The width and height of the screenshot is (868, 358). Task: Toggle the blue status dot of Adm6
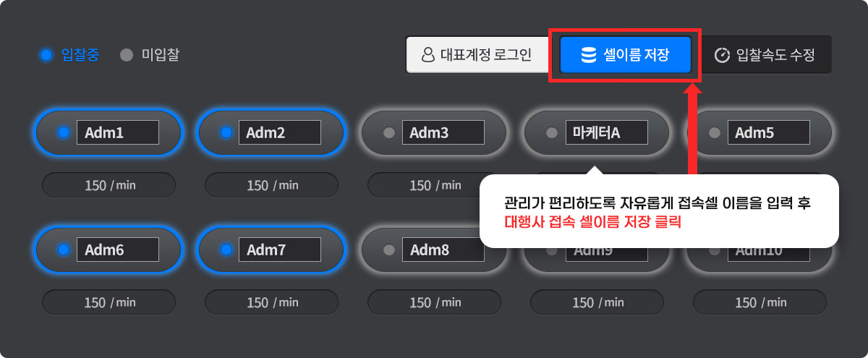(63, 250)
